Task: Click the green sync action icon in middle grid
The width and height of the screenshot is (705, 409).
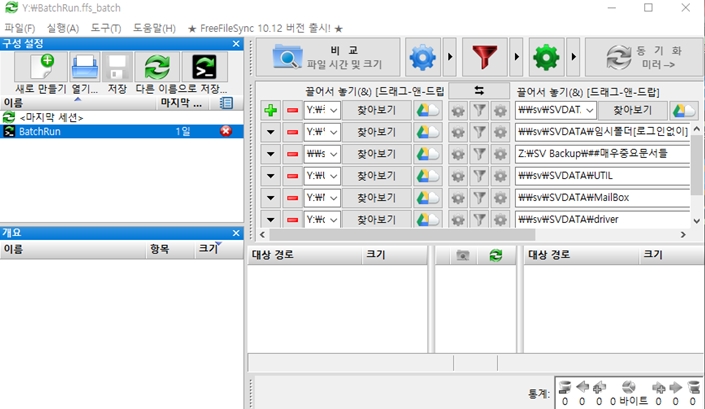Action: pos(495,255)
